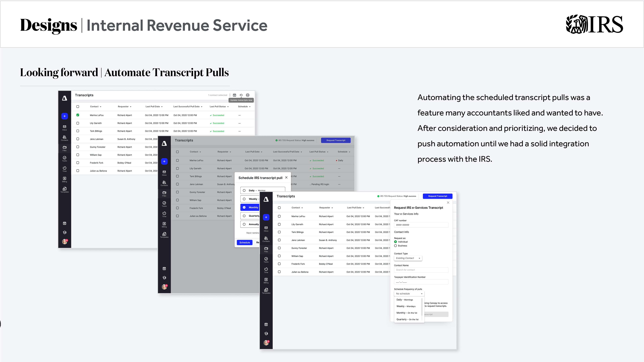The width and height of the screenshot is (644, 362).
Task: Select the Individual radio button under Request as
Action: click(x=395, y=242)
